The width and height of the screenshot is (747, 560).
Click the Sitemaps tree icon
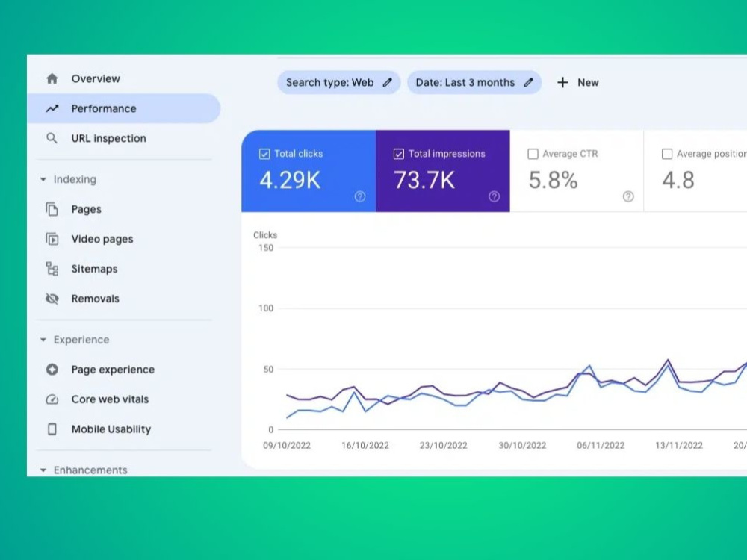(x=52, y=269)
